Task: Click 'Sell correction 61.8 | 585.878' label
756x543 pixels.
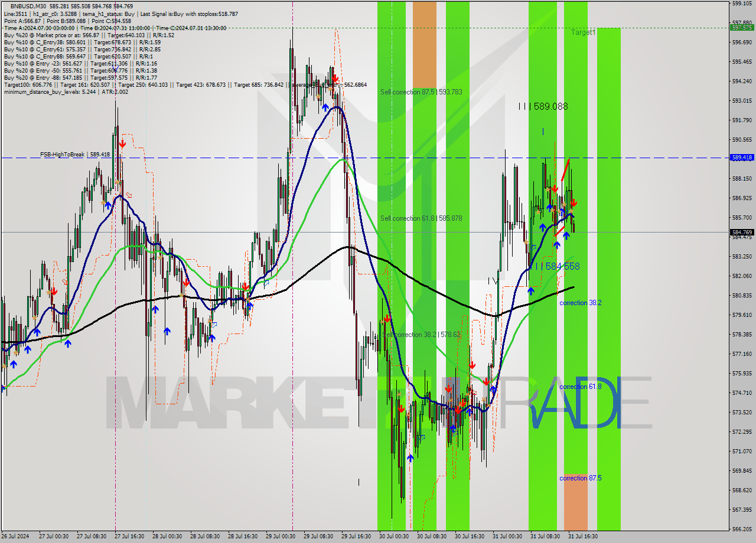Action: pos(421,218)
